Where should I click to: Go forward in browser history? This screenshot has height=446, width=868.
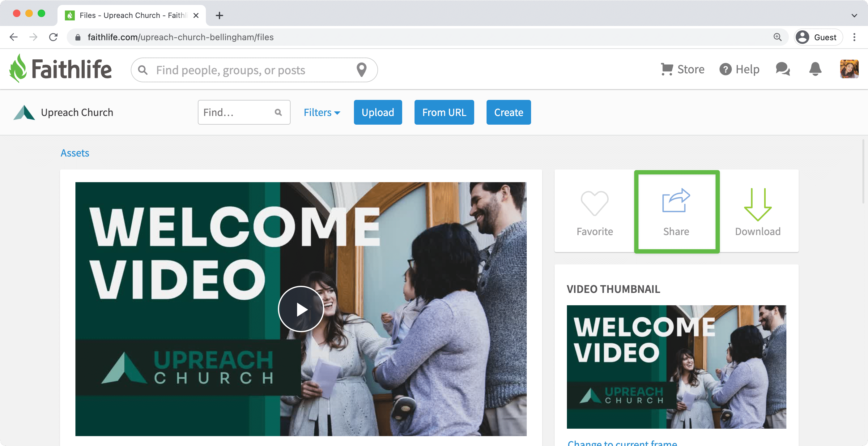coord(33,37)
